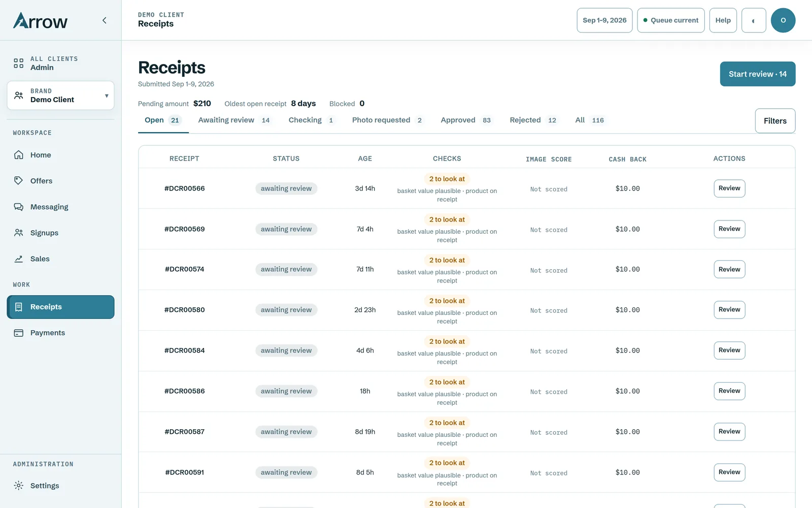The height and width of the screenshot is (508, 812).
Task: Click the Settings gear icon
Action: tap(19, 486)
